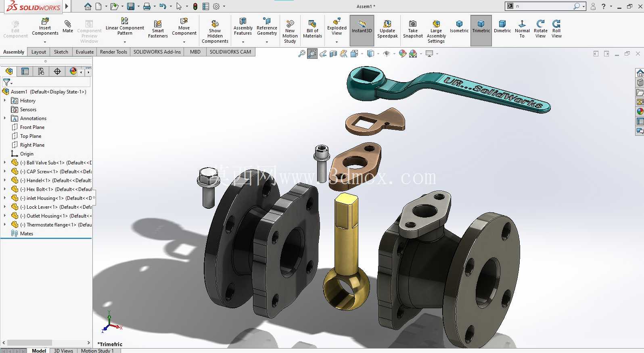Switch to the Layout tab
644x353 pixels.
coord(39,52)
